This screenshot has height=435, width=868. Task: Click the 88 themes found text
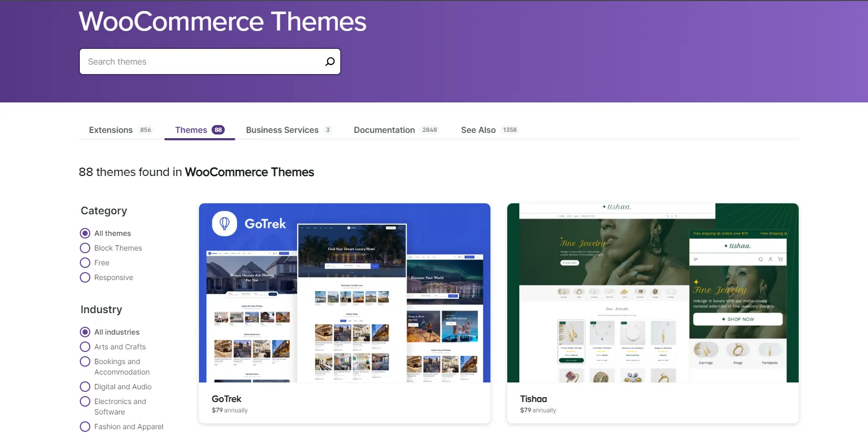click(x=196, y=172)
